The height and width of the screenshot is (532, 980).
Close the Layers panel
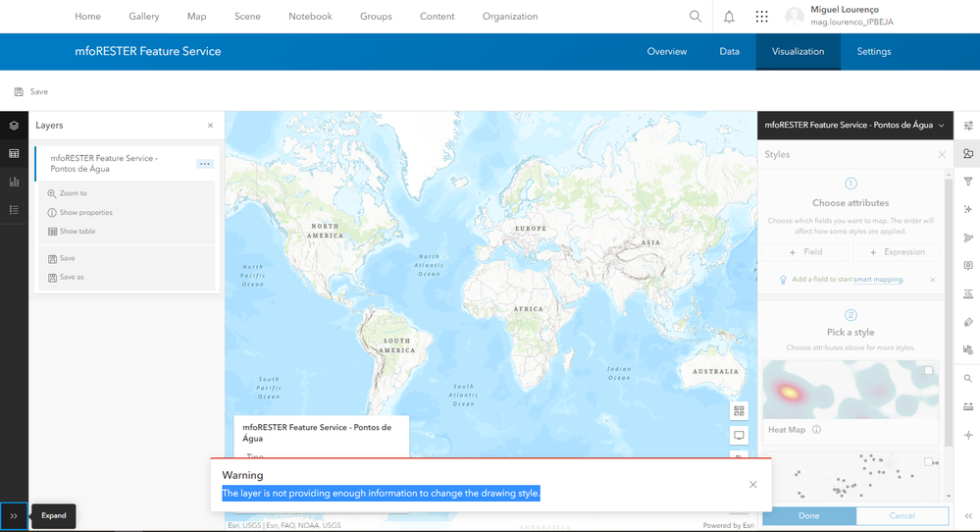pos(211,126)
